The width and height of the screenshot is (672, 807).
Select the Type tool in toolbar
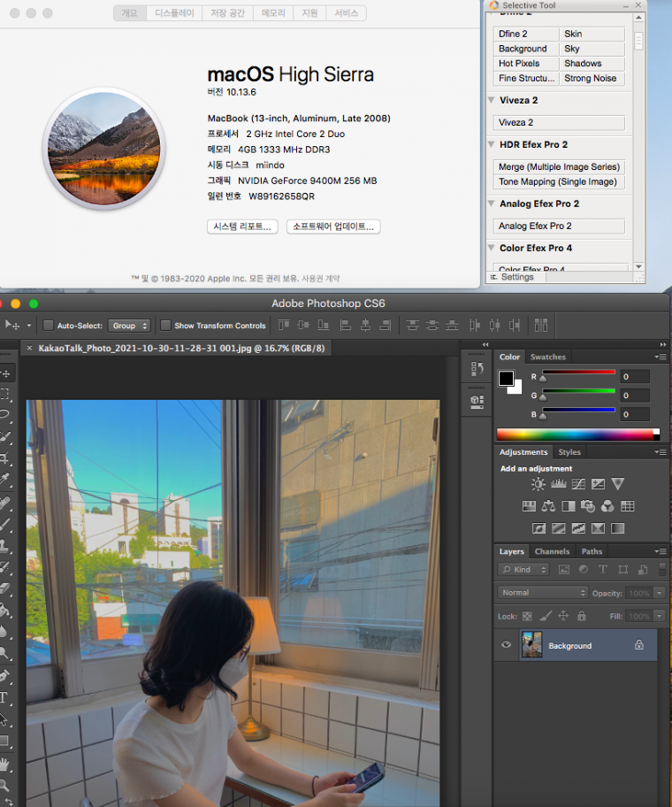pos(4,698)
